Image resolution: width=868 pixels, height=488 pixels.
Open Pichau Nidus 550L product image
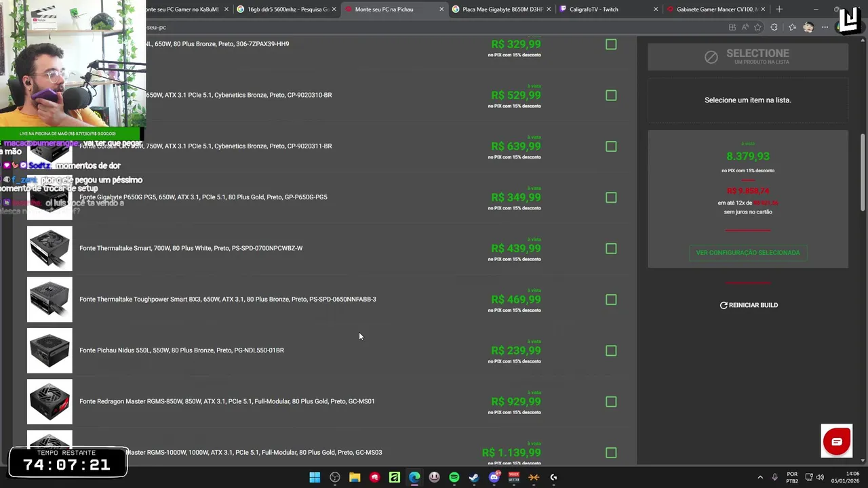click(50, 350)
